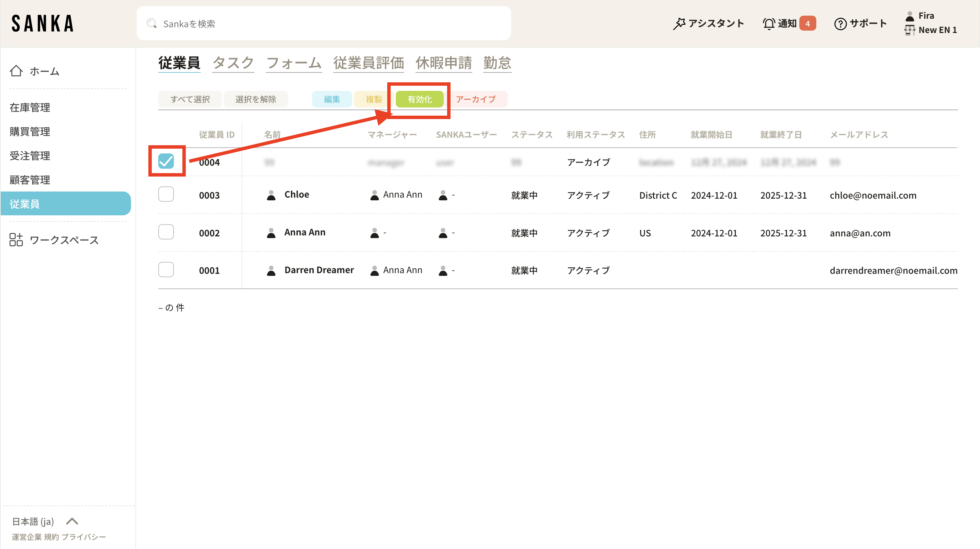This screenshot has width=980, height=549.
Task: Uncheck the checkbox for employee 0004
Action: pyautogui.click(x=166, y=161)
